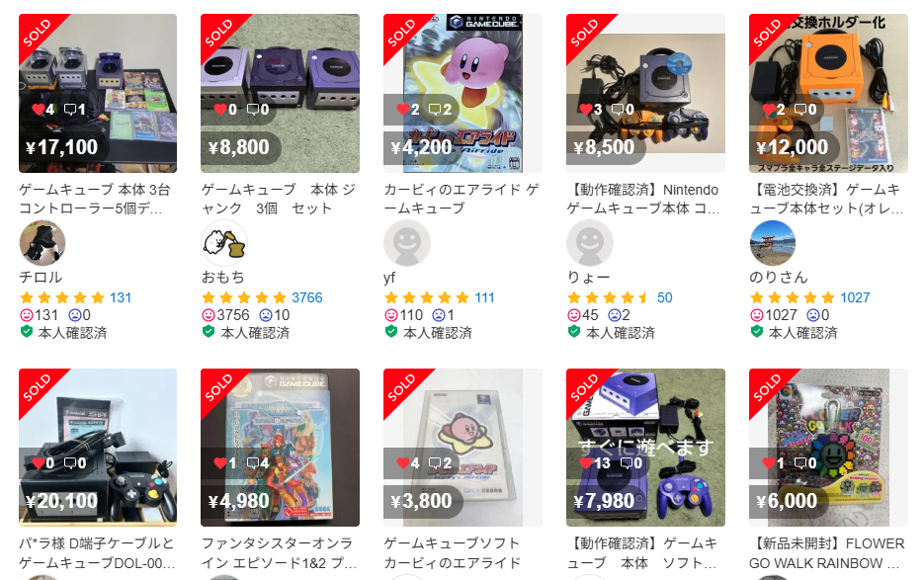Click the comment icon on the Kirby ¥4,200 listing
Image resolution: width=924 pixels, height=580 pixels.
436,109
